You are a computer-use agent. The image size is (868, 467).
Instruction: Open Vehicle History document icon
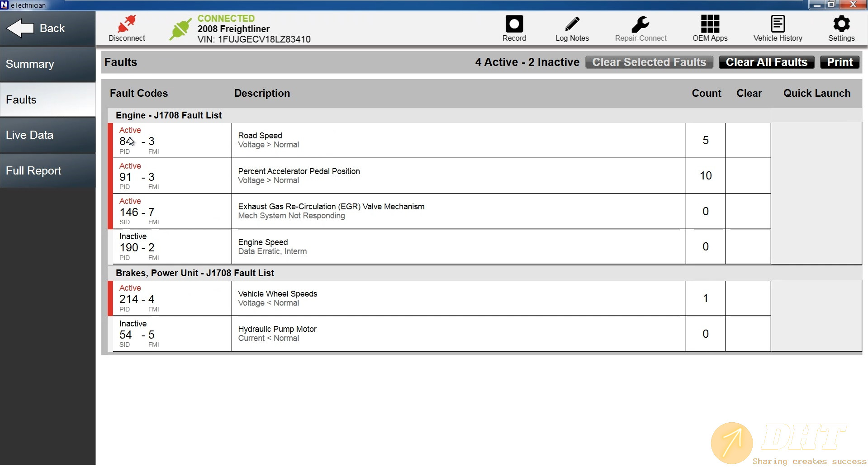tap(778, 24)
